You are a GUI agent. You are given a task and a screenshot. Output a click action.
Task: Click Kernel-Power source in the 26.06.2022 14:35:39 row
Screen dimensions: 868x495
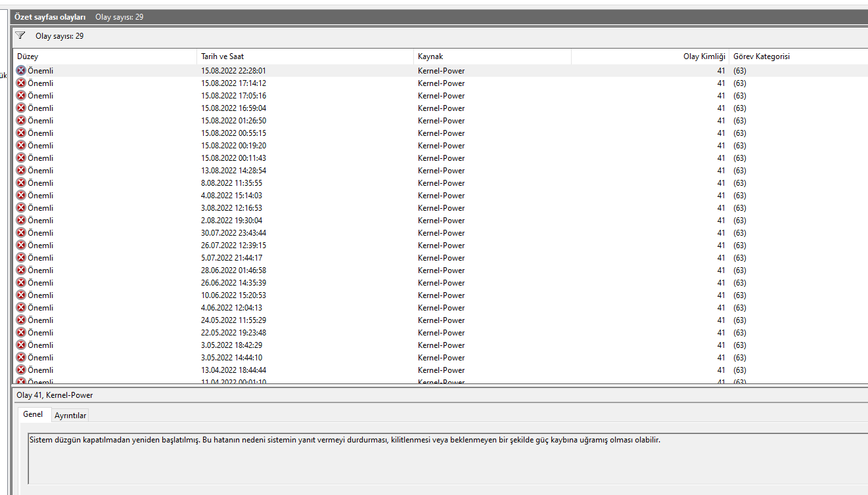[441, 282]
